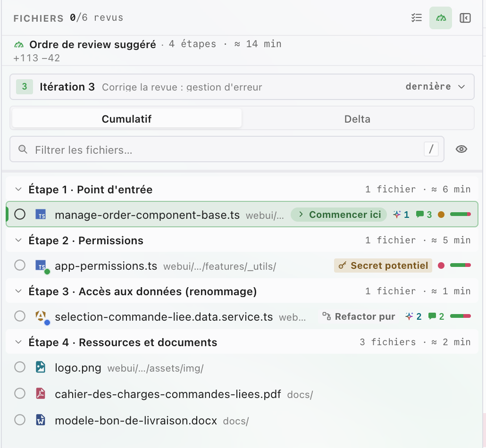Click Angular icon of selection-commande-liee.data.service.ts
This screenshot has width=486, height=448.
click(41, 316)
